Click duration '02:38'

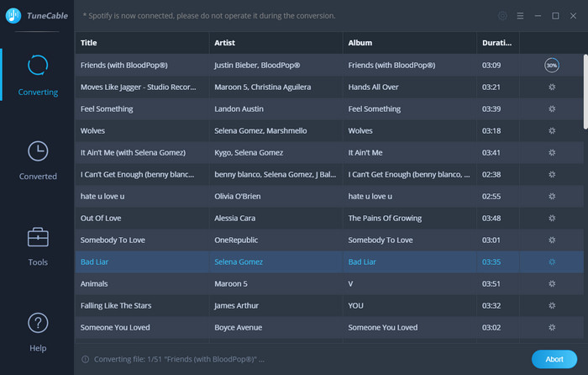[x=491, y=175]
